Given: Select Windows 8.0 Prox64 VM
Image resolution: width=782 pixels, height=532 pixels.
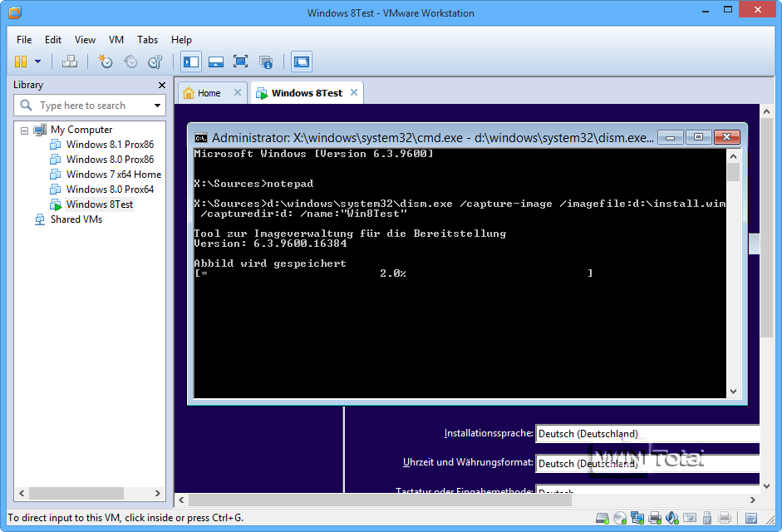Looking at the screenshot, I should 111,190.
